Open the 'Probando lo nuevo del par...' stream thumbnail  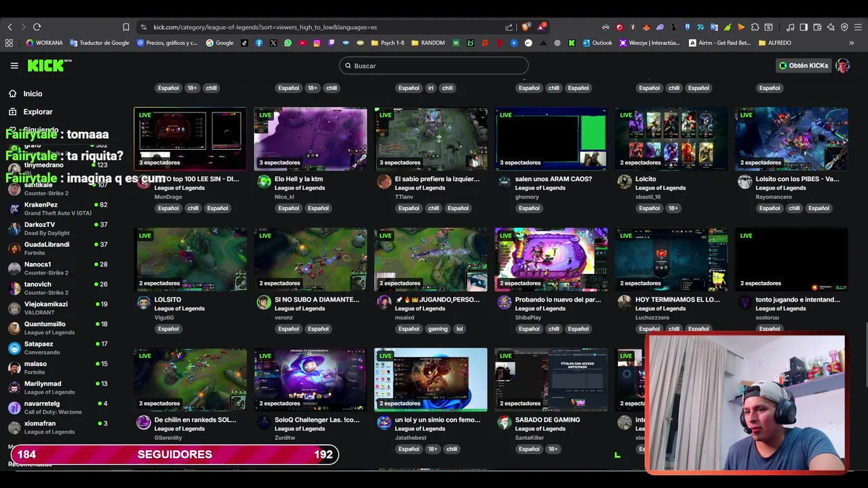(x=551, y=259)
